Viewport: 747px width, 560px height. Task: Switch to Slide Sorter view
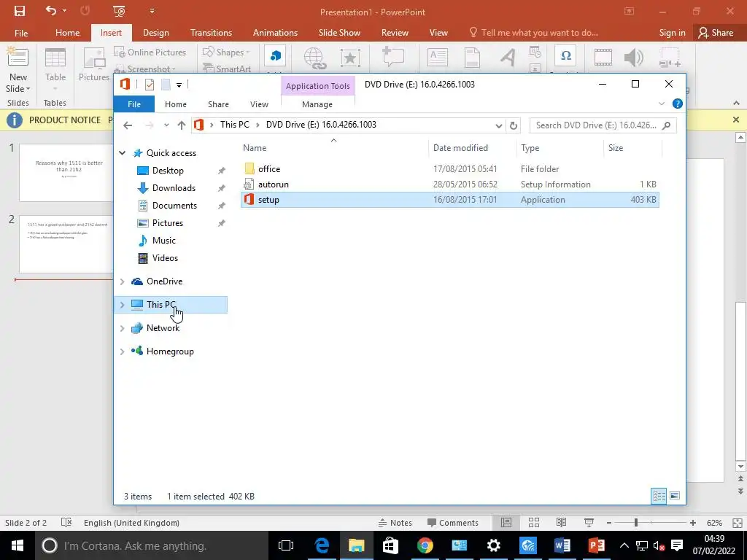click(533, 523)
